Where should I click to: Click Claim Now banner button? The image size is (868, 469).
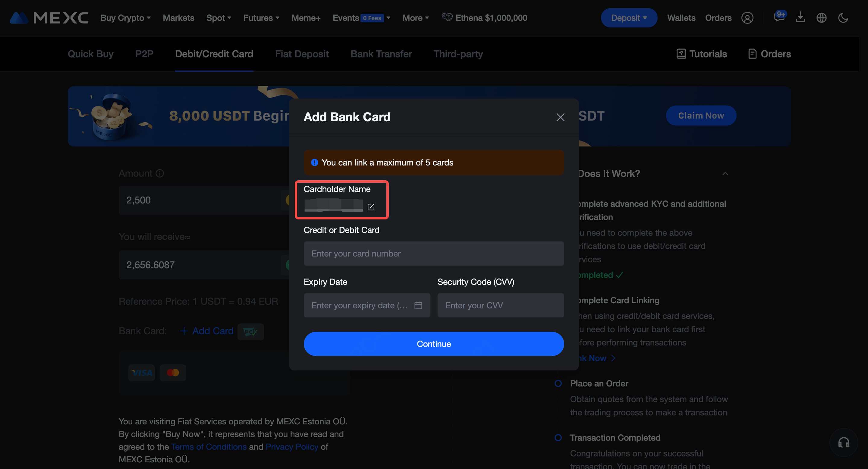coord(701,115)
